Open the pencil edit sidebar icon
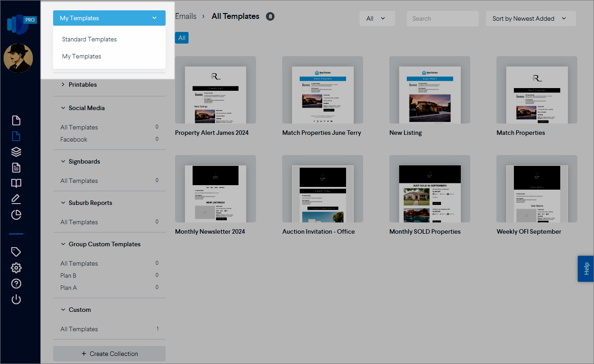The height and width of the screenshot is (364, 594). click(16, 199)
